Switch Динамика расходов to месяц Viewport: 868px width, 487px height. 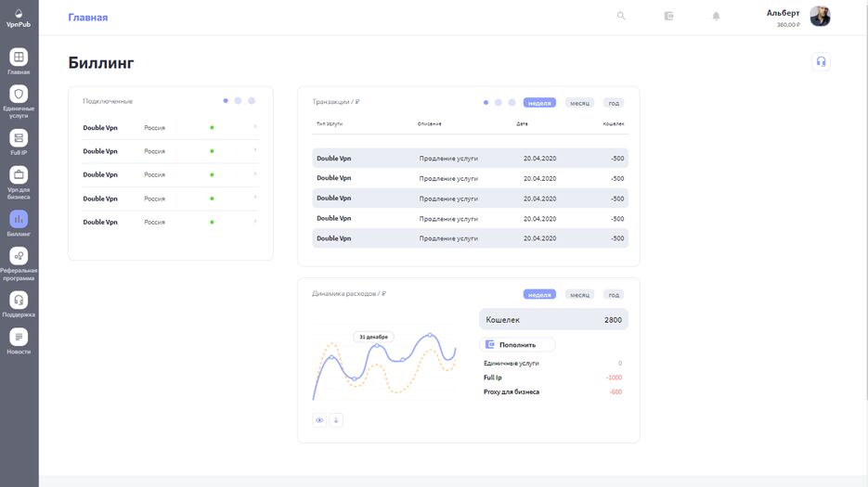pyautogui.click(x=579, y=294)
